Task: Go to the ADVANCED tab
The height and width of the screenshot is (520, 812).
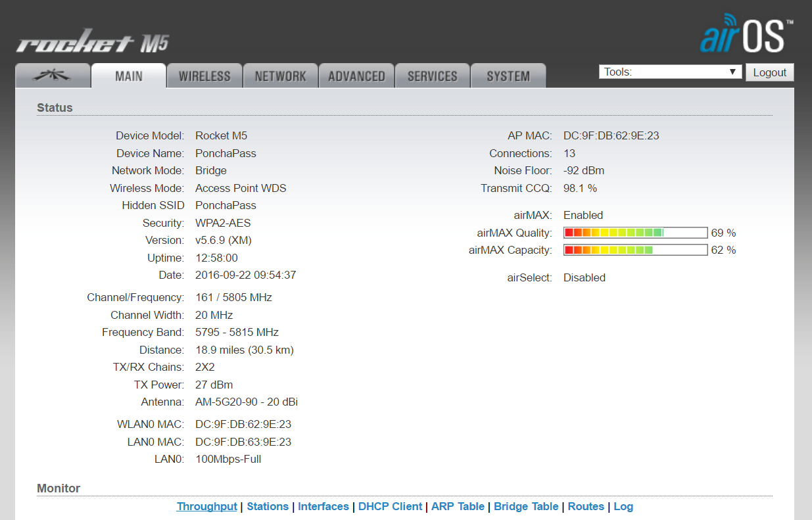Action: 356,76
